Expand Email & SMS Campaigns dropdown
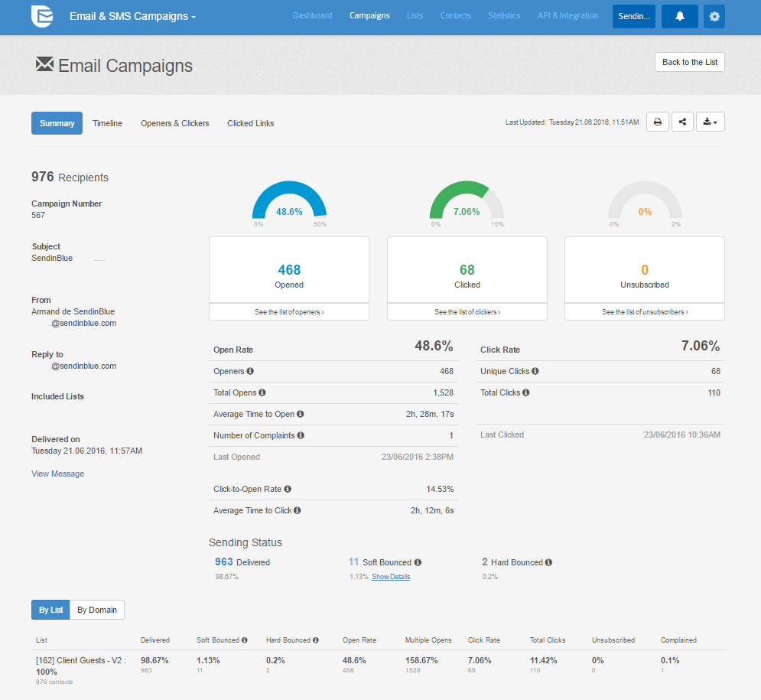Image resolution: width=761 pixels, height=700 pixels. 132,16
